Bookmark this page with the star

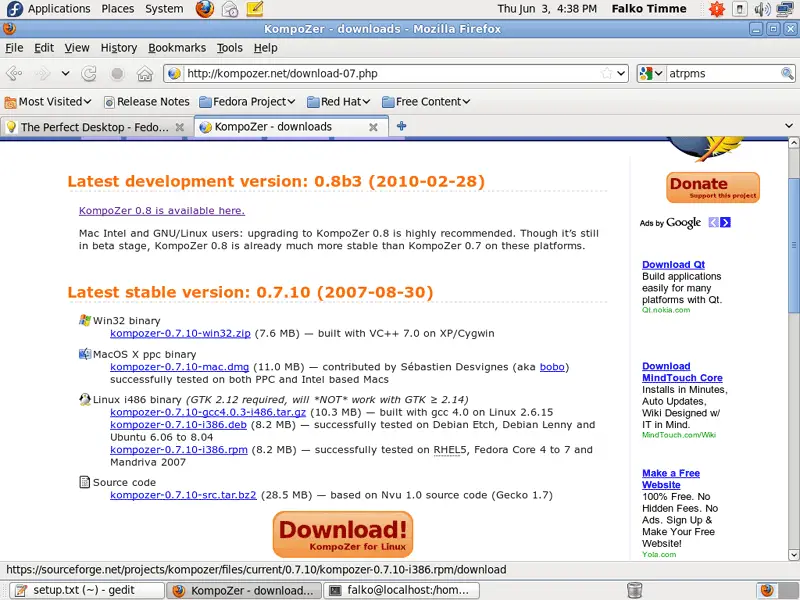(x=607, y=73)
